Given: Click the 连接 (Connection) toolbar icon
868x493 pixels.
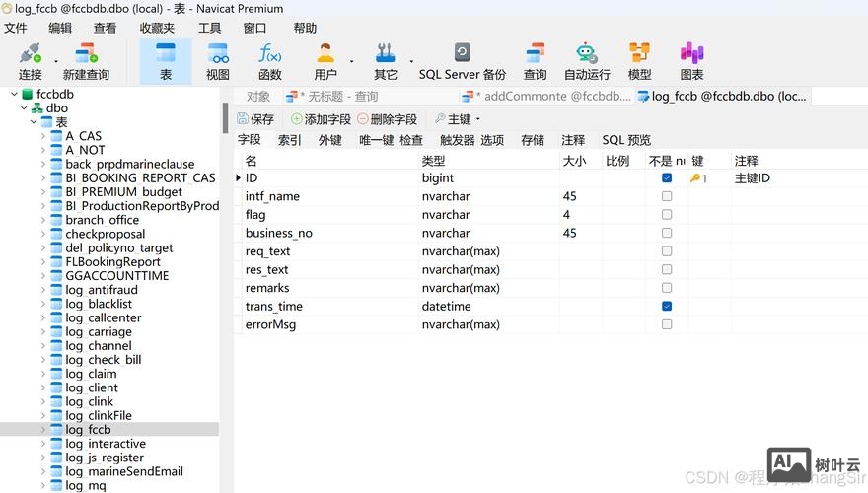Looking at the screenshot, I should click(30, 55).
